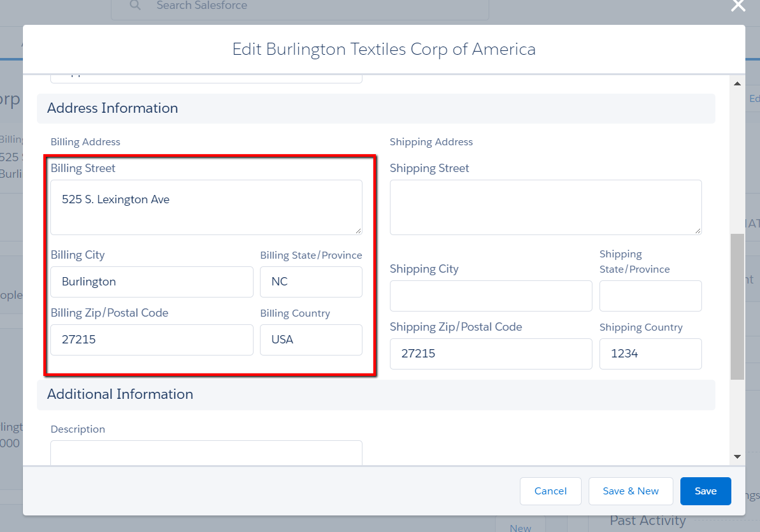The width and height of the screenshot is (760, 532).
Task: Click the Shipping State/Province field
Action: coord(650,296)
